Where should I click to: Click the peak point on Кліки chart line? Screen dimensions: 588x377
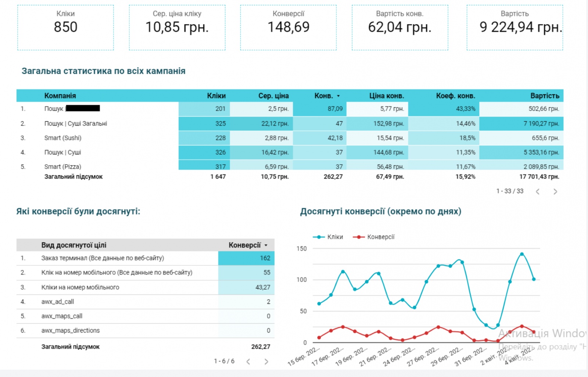click(x=522, y=254)
